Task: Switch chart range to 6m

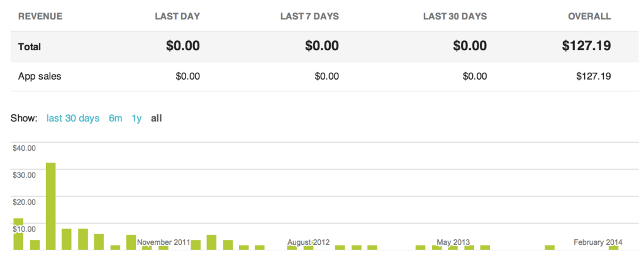Action: click(116, 119)
